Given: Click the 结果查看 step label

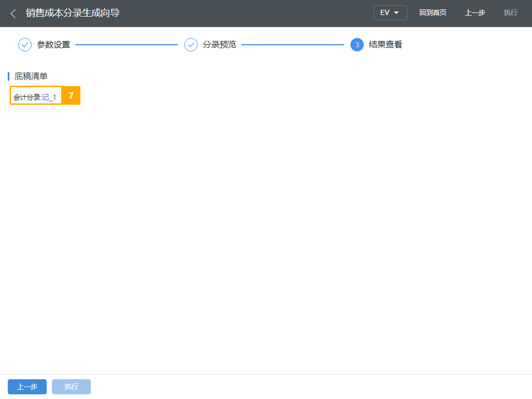Looking at the screenshot, I should point(386,45).
